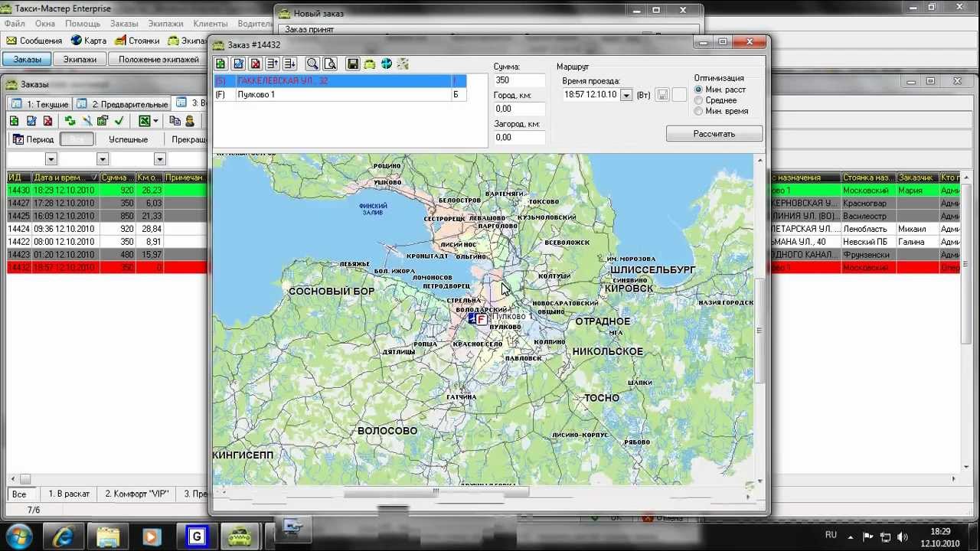Open travel time date dropdown

626,95
